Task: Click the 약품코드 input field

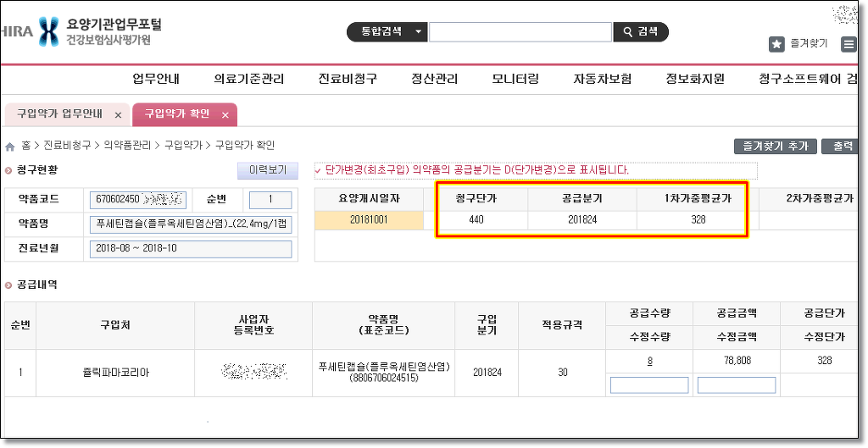Action: click(x=137, y=200)
